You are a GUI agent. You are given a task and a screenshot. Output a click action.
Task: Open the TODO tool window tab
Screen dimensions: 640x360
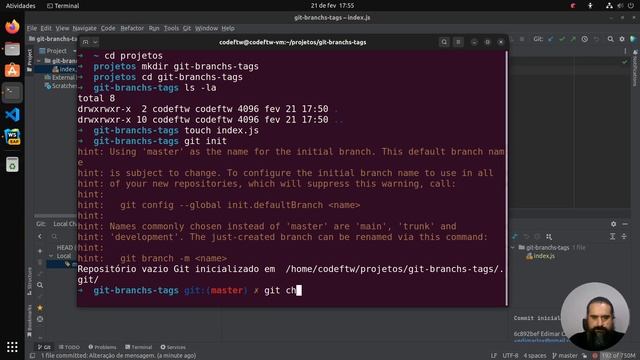click(69, 347)
